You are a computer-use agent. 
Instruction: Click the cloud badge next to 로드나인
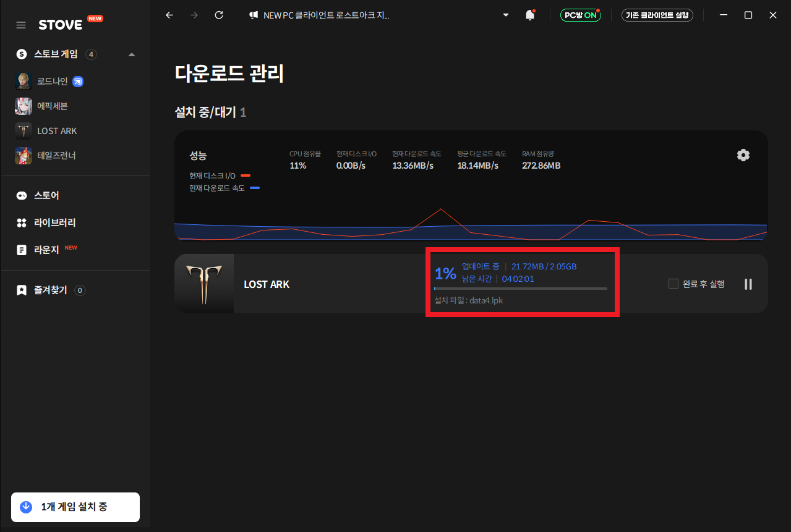pos(78,81)
